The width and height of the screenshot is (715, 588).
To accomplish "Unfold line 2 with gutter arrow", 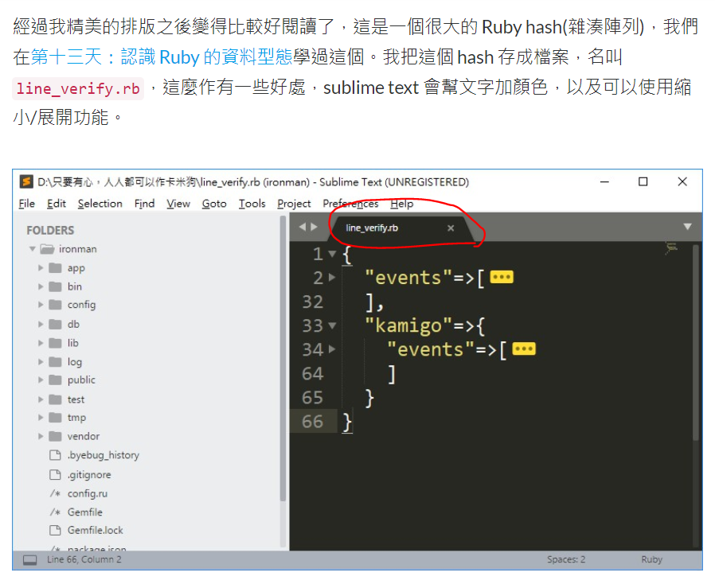I will 332,277.
